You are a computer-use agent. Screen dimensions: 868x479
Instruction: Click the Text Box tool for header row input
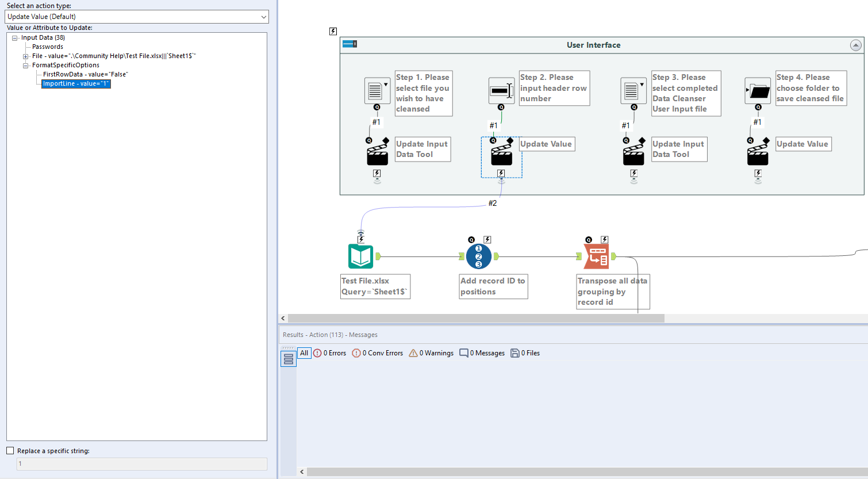click(501, 90)
